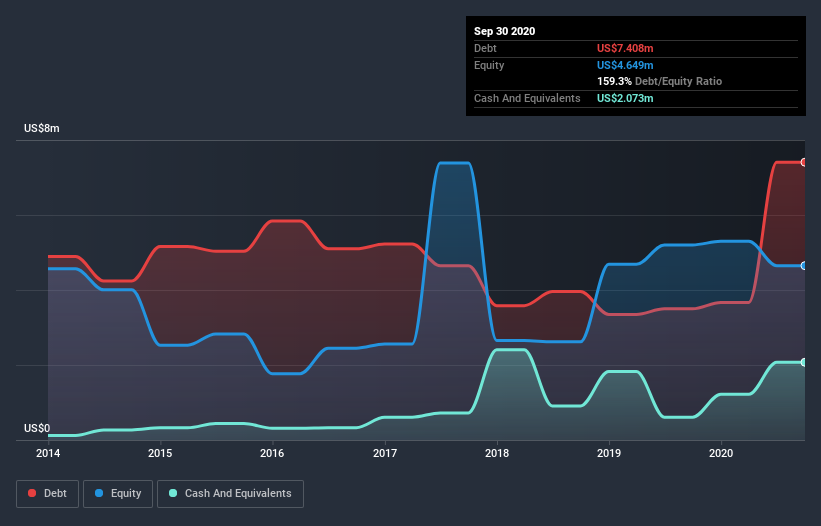Image resolution: width=821 pixels, height=526 pixels.
Task: Click the 2015 x-axis label
Action: pyautogui.click(x=160, y=453)
